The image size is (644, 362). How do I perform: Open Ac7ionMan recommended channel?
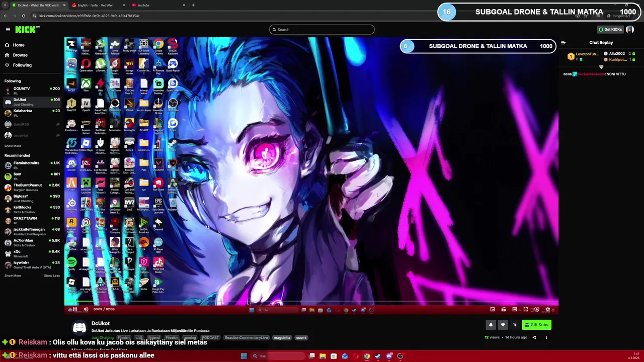tap(32, 242)
